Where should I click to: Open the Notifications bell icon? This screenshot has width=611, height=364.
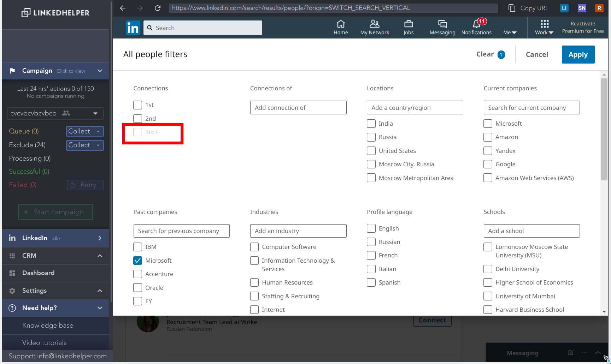(476, 24)
